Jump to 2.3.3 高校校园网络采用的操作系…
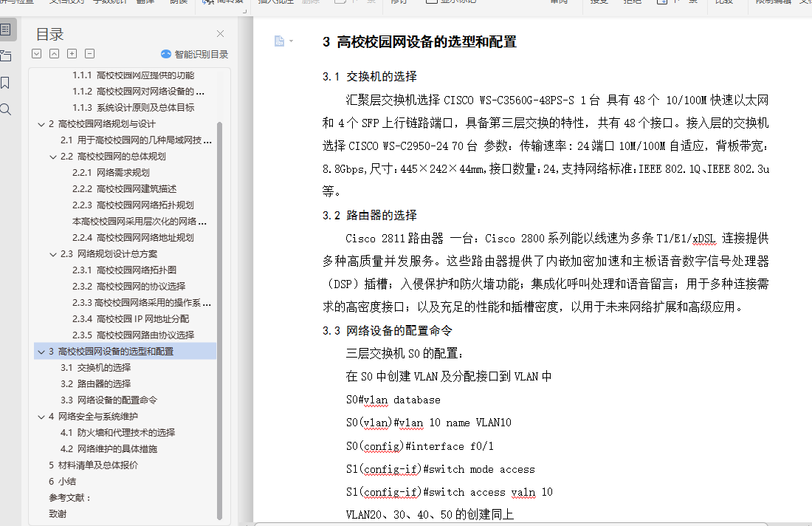The height and width of the screenshot is (526, 812). (x=142, y=303)
